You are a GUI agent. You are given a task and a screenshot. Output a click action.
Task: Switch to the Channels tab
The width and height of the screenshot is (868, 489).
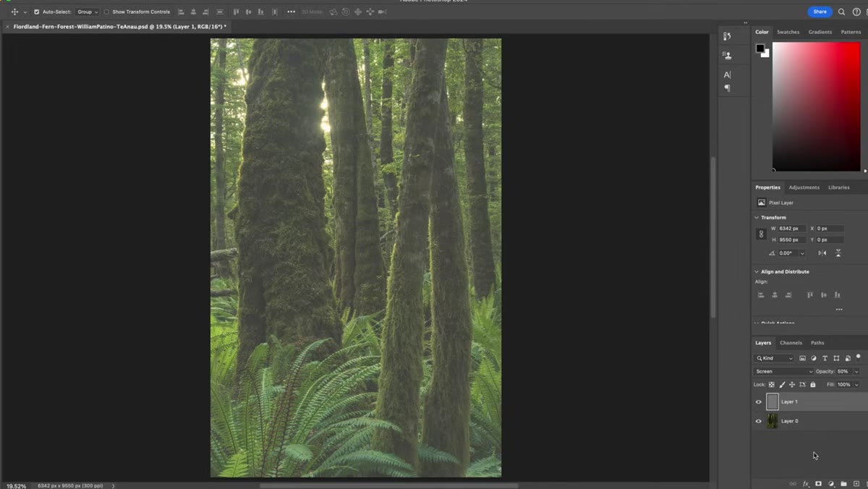[791, 343]
